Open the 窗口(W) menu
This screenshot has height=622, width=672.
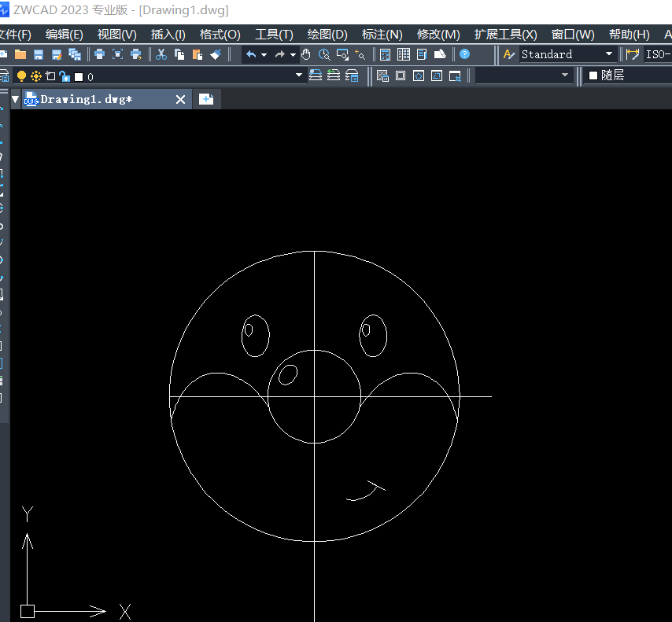point(573,35)
